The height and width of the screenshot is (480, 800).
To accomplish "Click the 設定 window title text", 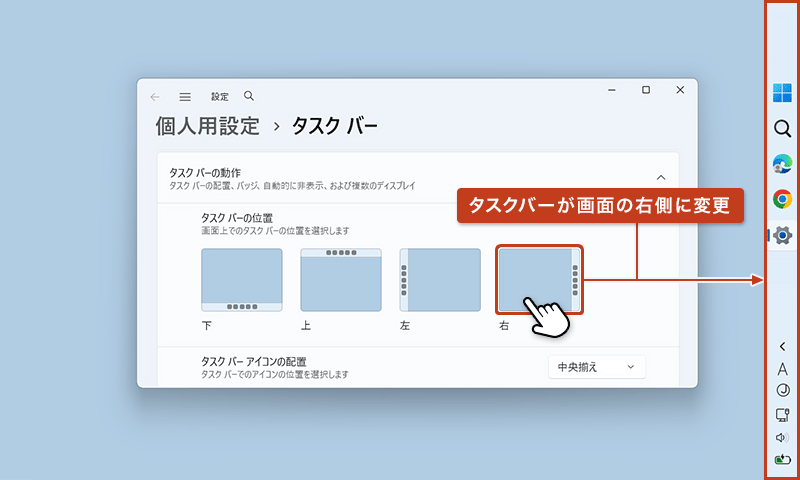I will [x=220, y=97].
